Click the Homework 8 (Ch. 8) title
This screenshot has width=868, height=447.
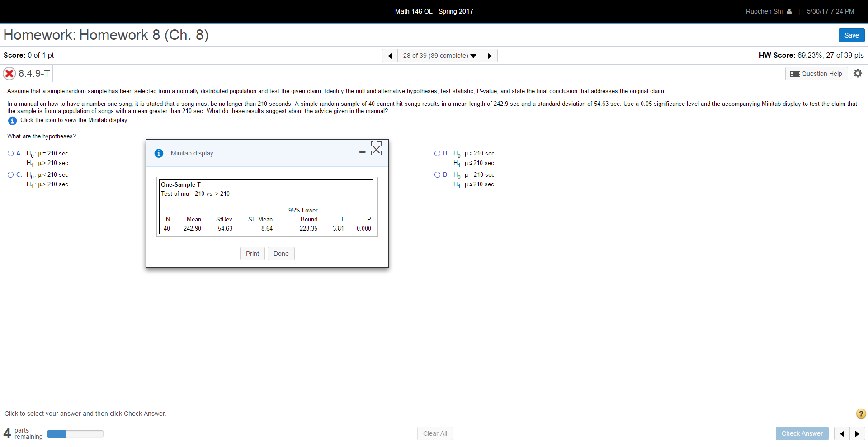tap(106, 35)
